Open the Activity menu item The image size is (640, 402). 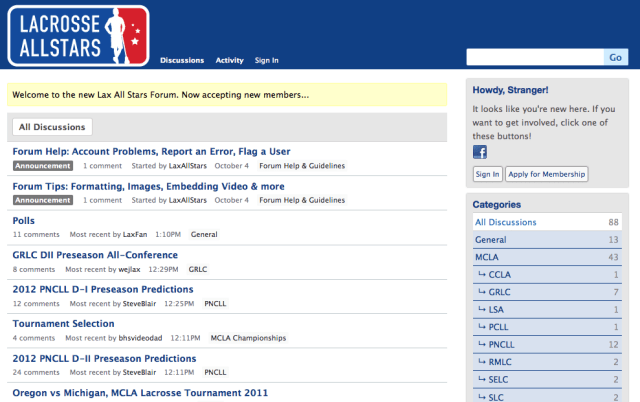point(229,60)
